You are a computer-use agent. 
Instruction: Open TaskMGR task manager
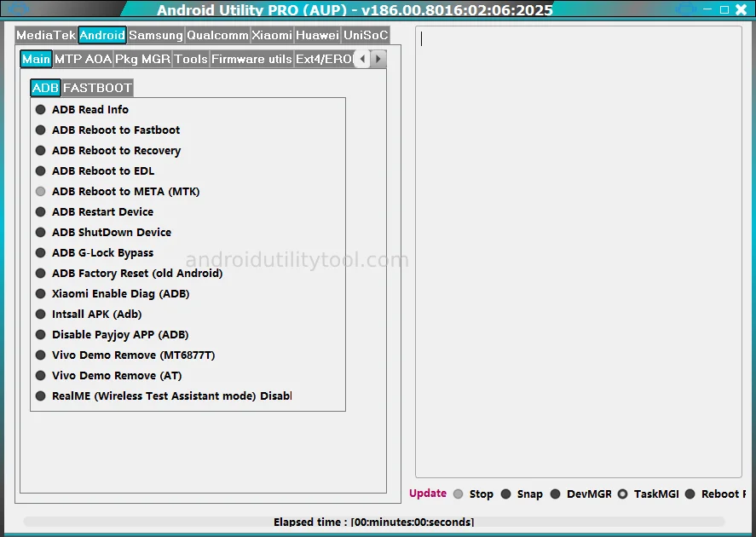coord(649,494)
